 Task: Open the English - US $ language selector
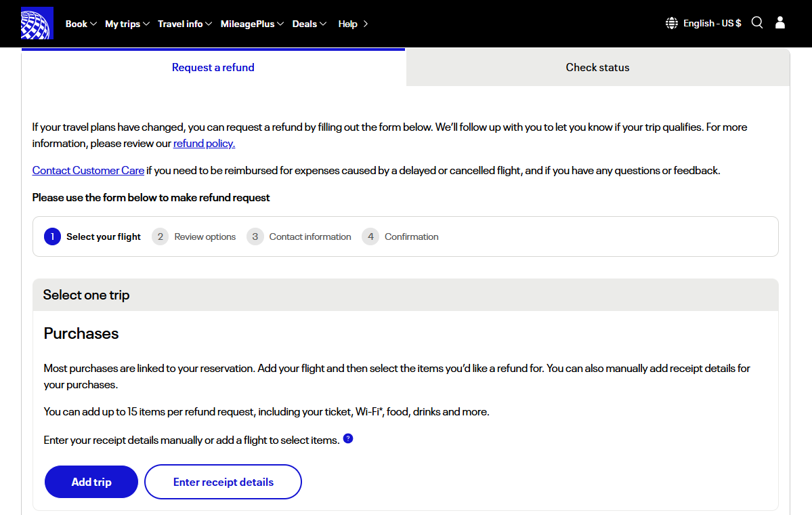(712, 23)
